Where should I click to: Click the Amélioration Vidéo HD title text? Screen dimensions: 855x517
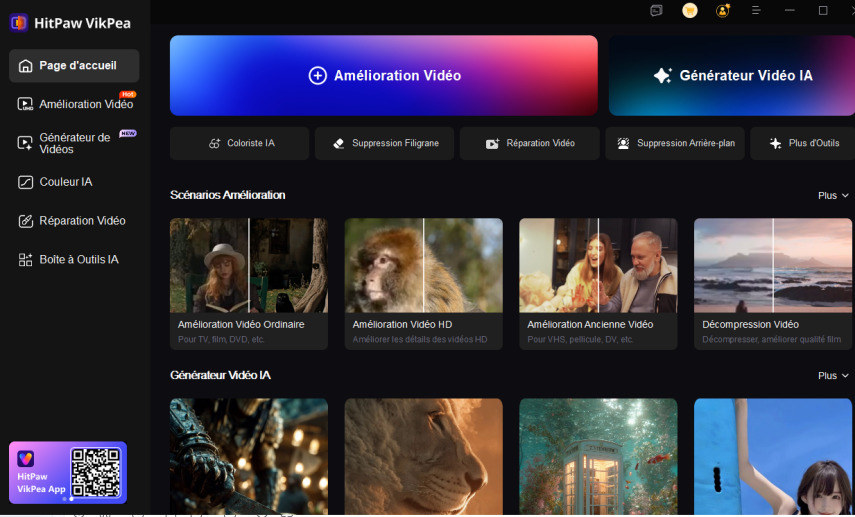click(x=402, y=324)
